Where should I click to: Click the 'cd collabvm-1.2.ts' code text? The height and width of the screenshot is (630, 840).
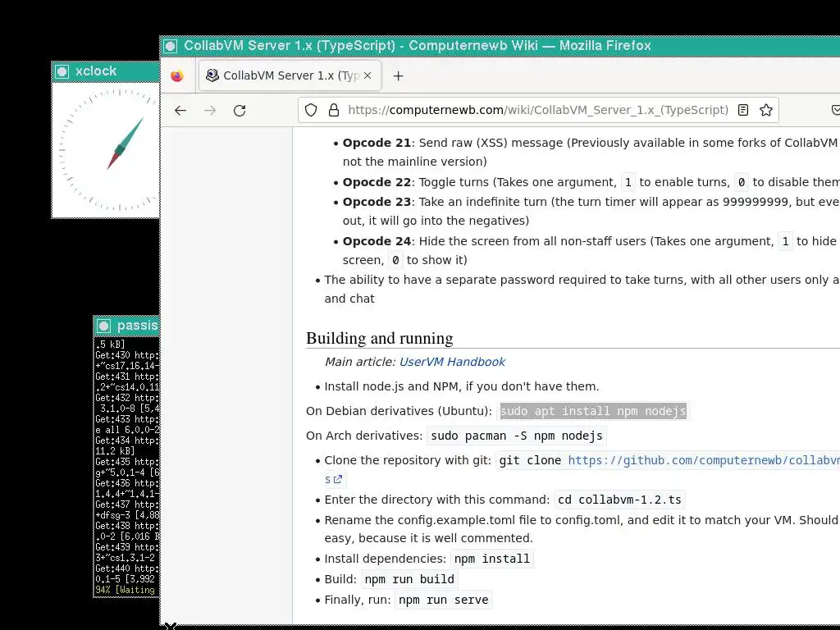coord(620,500)
